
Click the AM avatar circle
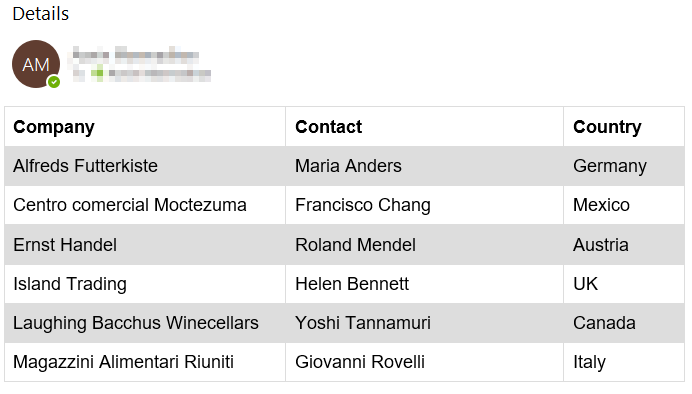pyautogui.click(x=36, y=64)
